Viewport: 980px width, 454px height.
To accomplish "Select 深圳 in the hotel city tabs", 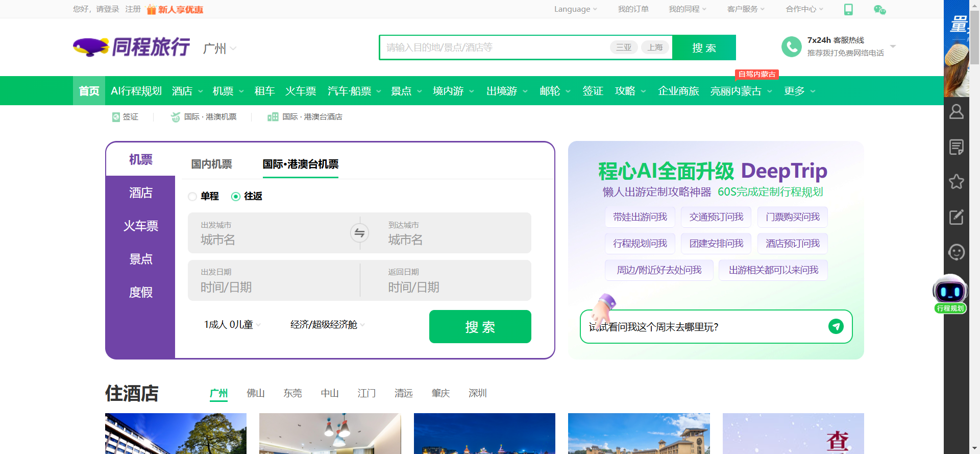I will (x=478, y=393).
